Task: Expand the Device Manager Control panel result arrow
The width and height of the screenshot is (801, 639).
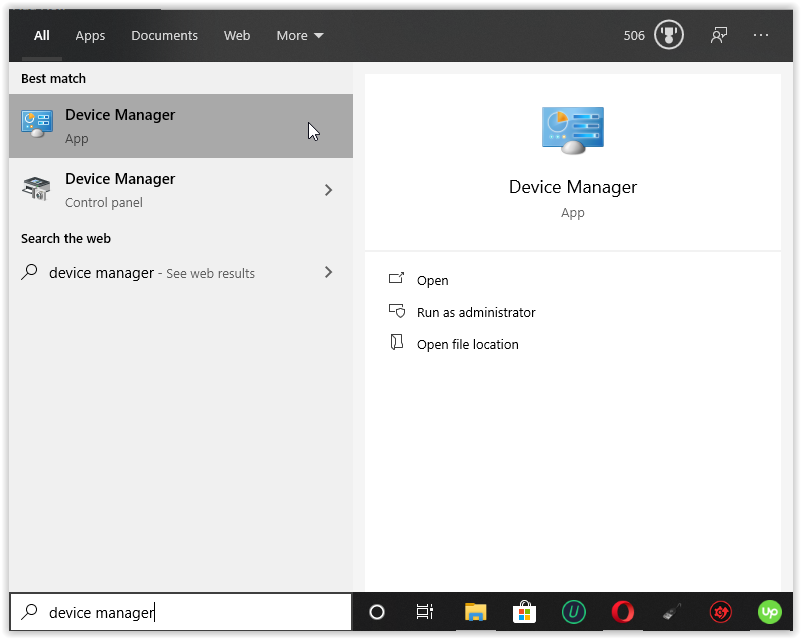Action: tap(328, 190)
